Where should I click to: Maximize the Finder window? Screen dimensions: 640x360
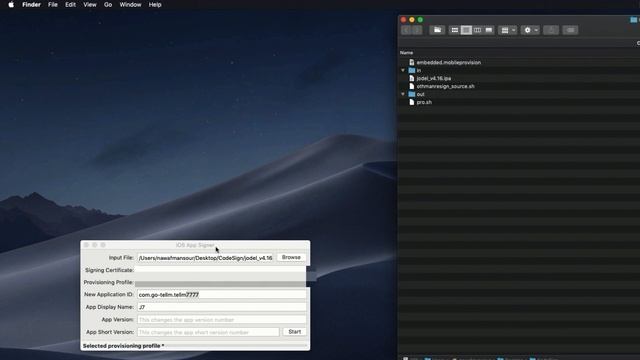click(x=420, y=20)
